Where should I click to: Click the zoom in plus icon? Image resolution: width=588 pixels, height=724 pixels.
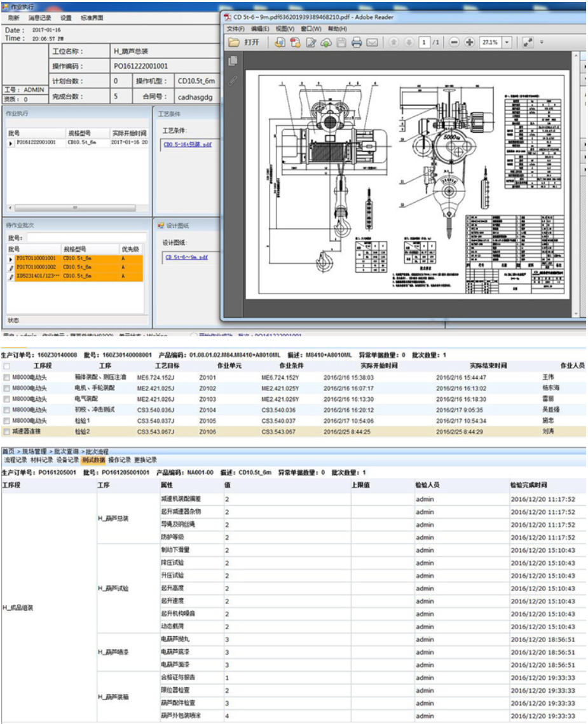click(x=470, y=43)
